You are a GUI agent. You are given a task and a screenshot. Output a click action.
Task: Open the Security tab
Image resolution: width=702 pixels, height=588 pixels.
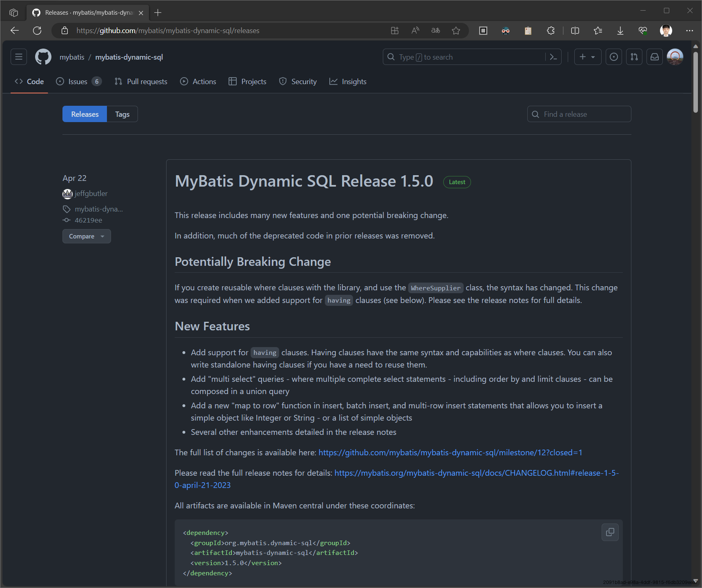coord(298,82)
